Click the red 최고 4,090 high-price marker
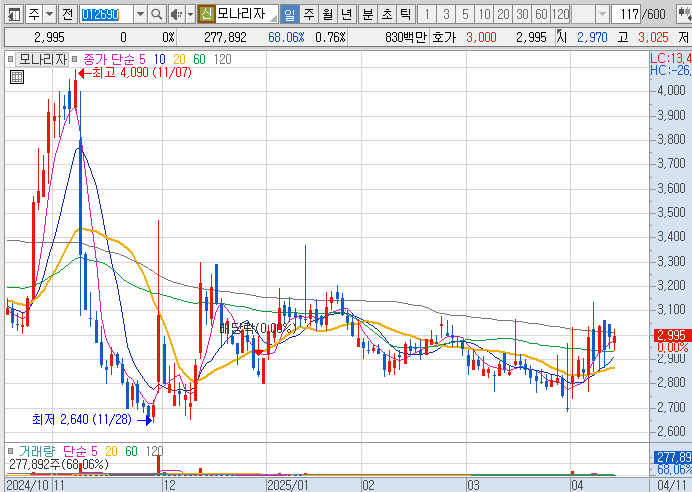Viewport: 692px width, 492px height. (135, 72)
